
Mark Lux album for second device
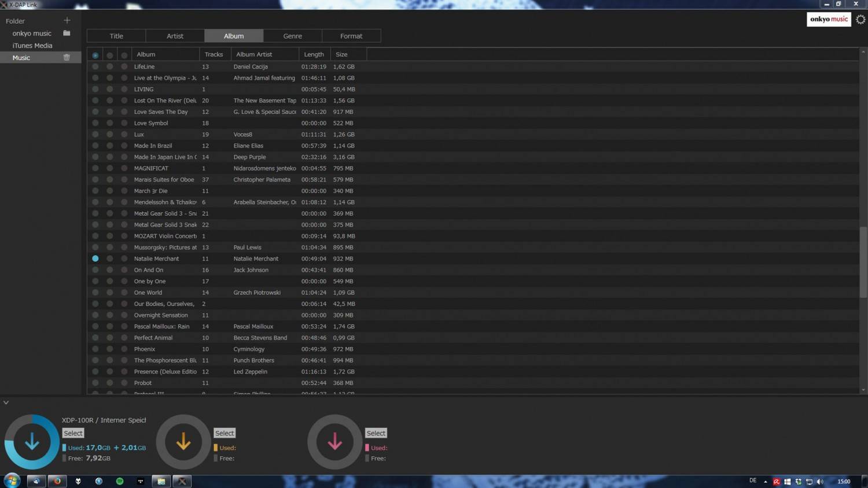(x=110, y=134)
